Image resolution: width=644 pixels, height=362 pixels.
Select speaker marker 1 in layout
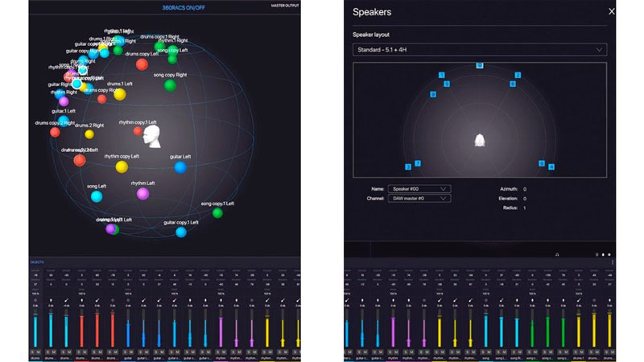coord(441,76)
